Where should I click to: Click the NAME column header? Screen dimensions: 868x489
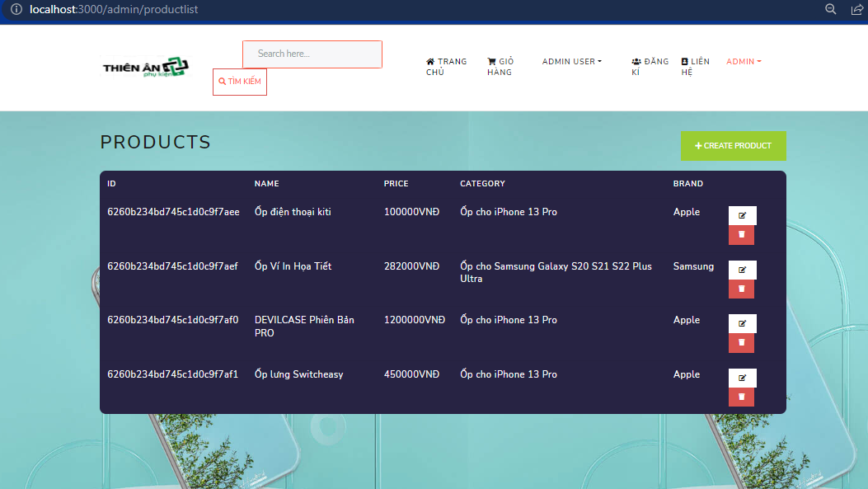point(267,183)
